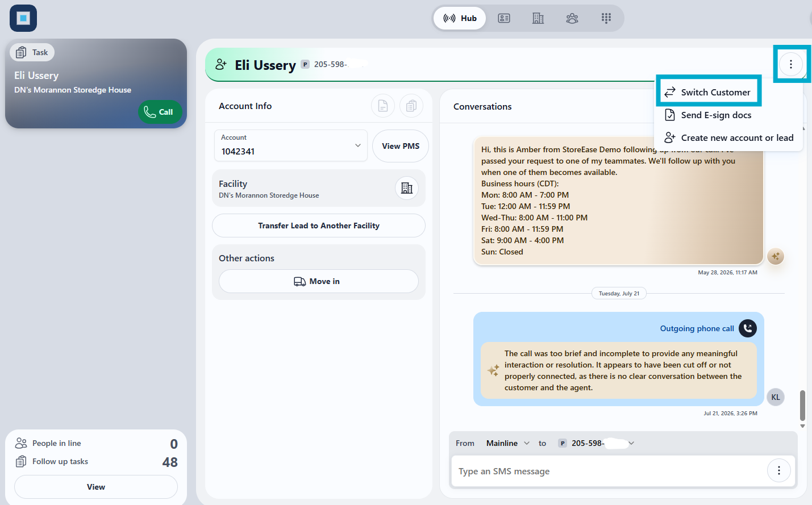The image size is (812, 505).
Task: Click the People in line icon
Action: point(21,443)
